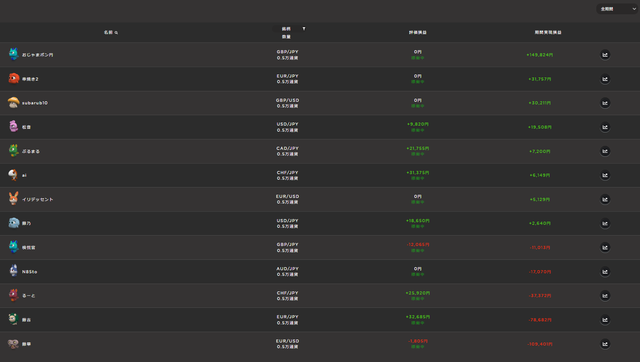Viewport: 640px width, 362px height.
Task: Open chart for the -78,682円 row
Action: coord(605,320)
